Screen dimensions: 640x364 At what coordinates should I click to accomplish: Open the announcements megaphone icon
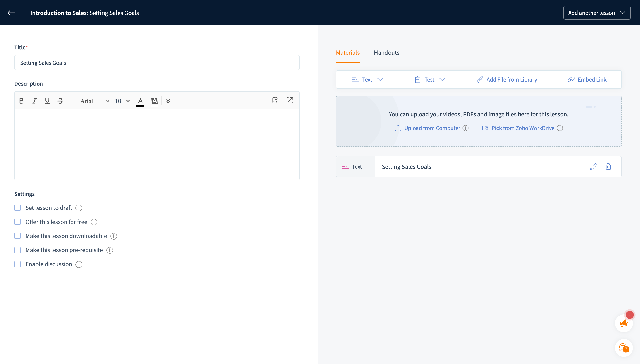pos(624,323)
